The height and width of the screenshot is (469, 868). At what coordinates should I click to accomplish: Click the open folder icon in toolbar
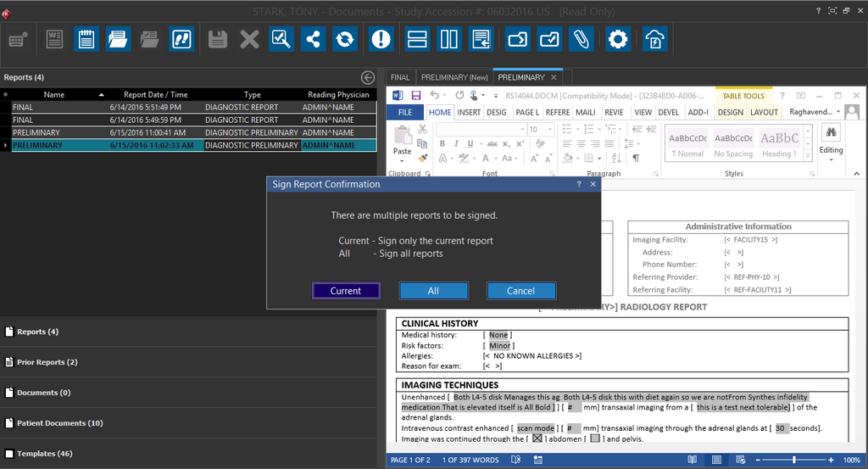118,39
